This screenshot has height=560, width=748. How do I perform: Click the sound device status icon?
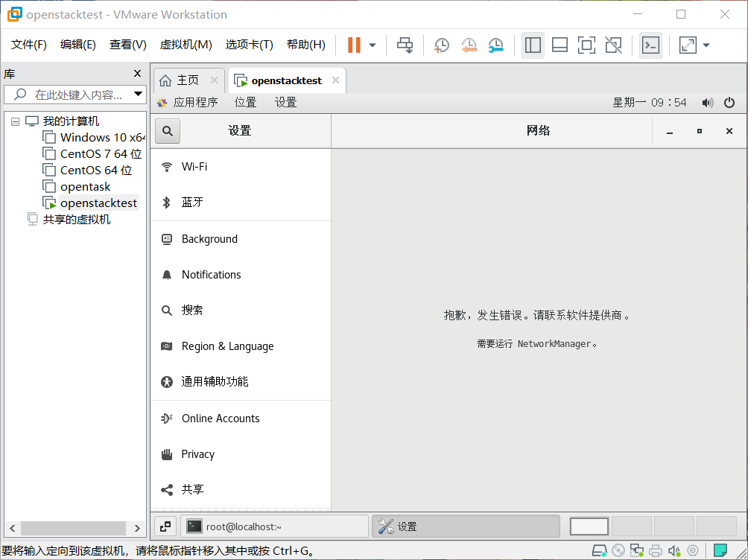(673, 551)
